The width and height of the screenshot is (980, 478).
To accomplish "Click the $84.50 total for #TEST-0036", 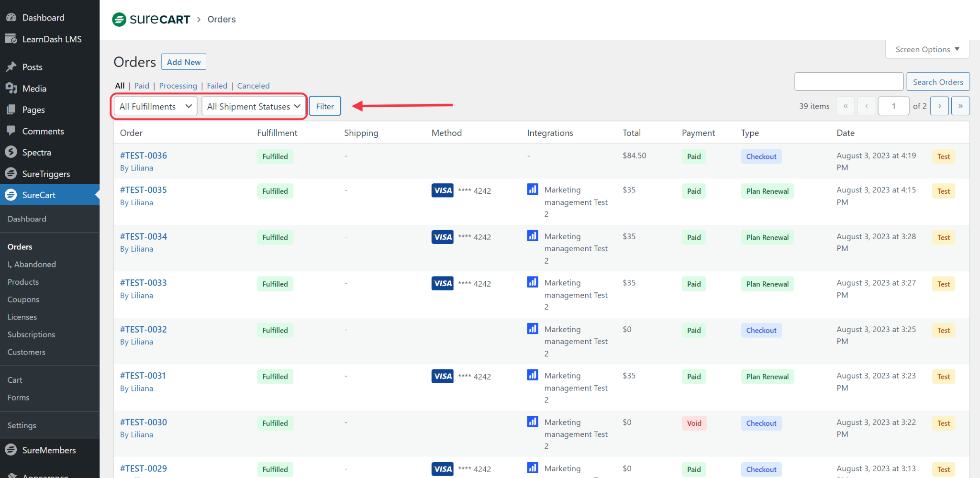I will pyautogui.click(x=635, y=156).
